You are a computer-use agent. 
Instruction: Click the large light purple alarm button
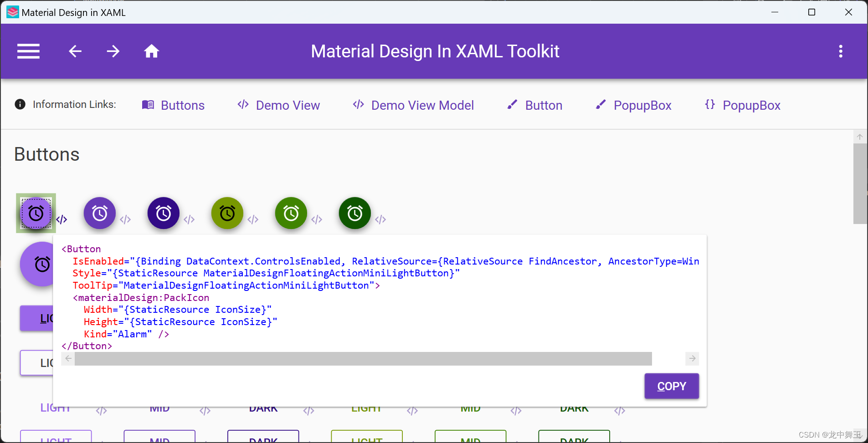(37, 264)
